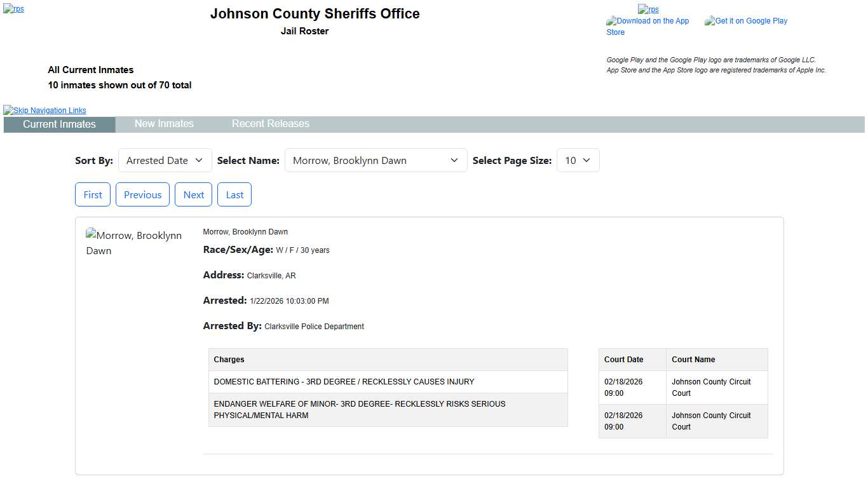Switch to the Current Inmates tab
The width and height of the screenshot is (868, 488).
tap(59, 125)
